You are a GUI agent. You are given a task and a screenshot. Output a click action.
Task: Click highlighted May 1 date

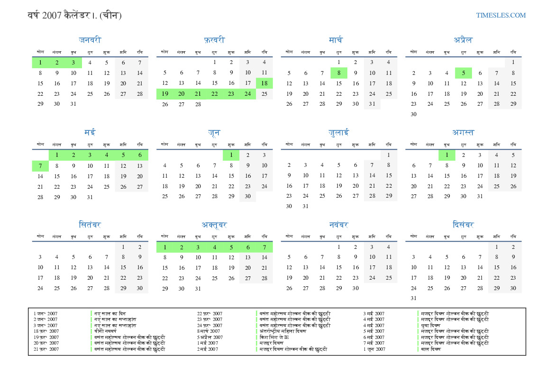pyautogui.click(x=57, y=155)
